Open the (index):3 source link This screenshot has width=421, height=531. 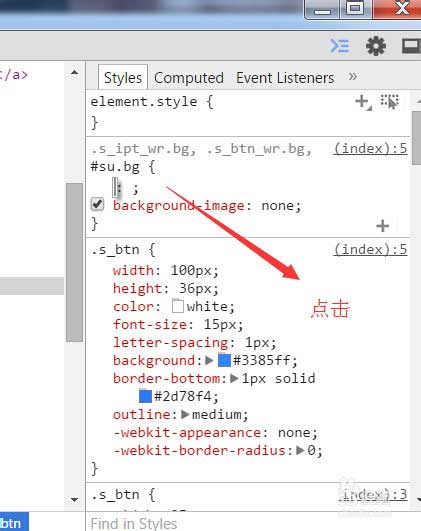[x=373, y=494]
